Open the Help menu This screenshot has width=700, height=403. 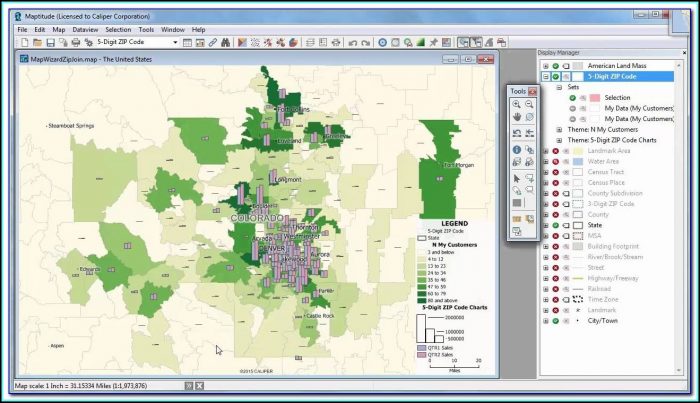coord(198,29)
